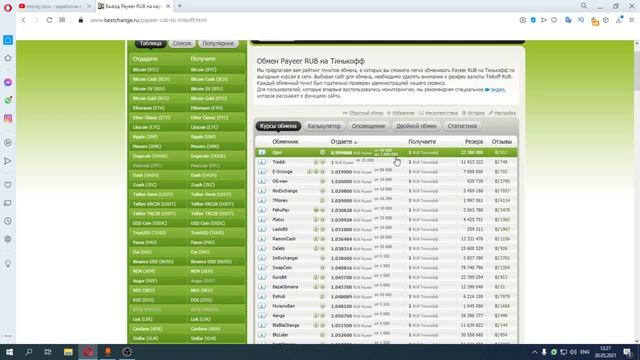The width and height of the screenshot is (640, 360).
Task: Open the Калькулятор tab
Action: [324, 126]
